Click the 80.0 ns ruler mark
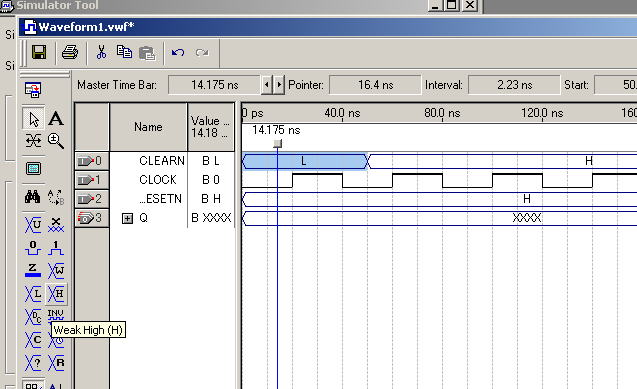The height and width of the screenshot is (389, 637). 442,113
